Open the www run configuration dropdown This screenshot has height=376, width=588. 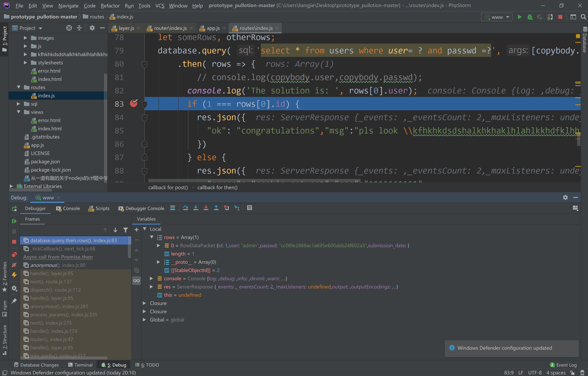(x=497, y=17)
